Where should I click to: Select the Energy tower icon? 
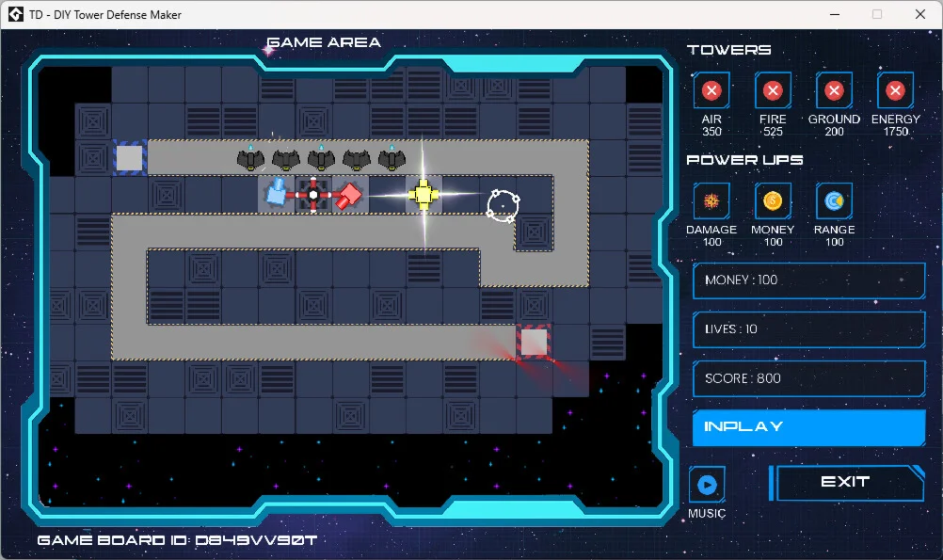coord(896,91)
